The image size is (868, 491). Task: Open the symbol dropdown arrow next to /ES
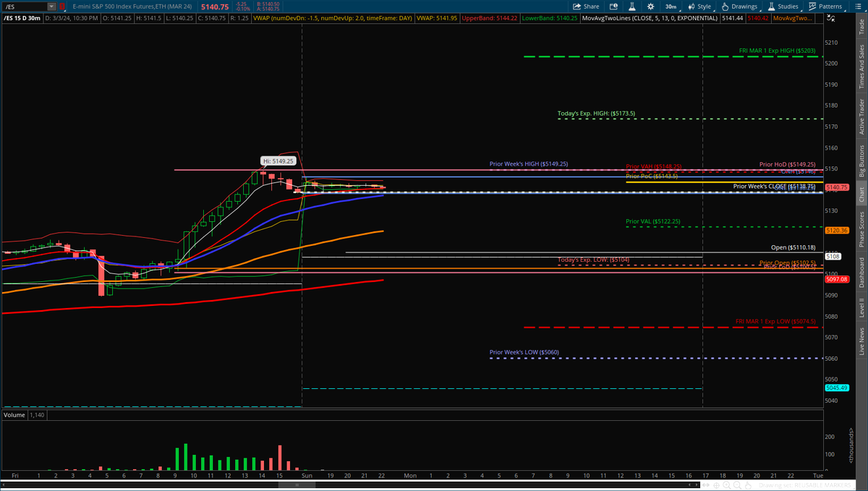pyautogui.click(x=51, y=7)
